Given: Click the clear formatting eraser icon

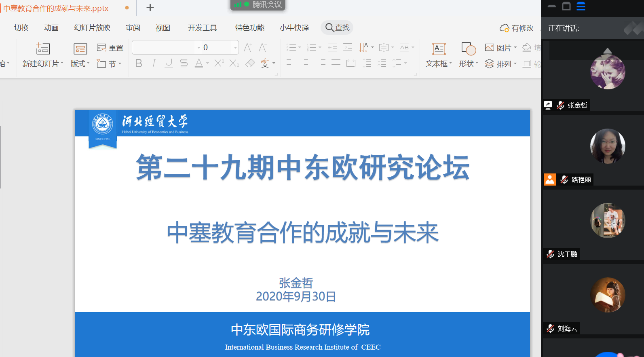Looking at the screenshot, I should (250, 63).
